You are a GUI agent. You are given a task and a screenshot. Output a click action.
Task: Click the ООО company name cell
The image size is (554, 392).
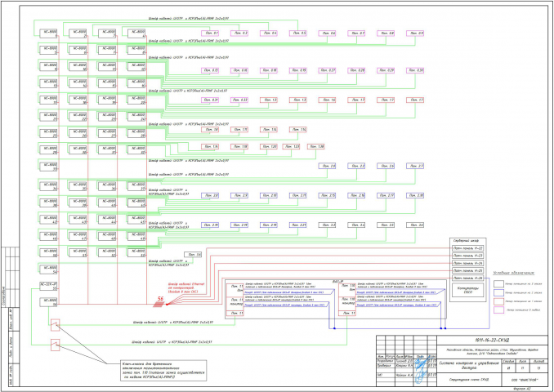(523, 381)
